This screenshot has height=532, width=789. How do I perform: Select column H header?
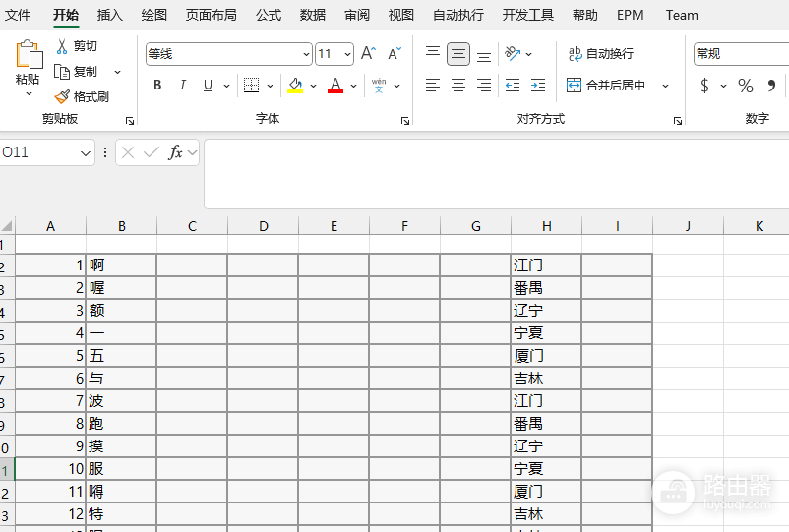546,226
